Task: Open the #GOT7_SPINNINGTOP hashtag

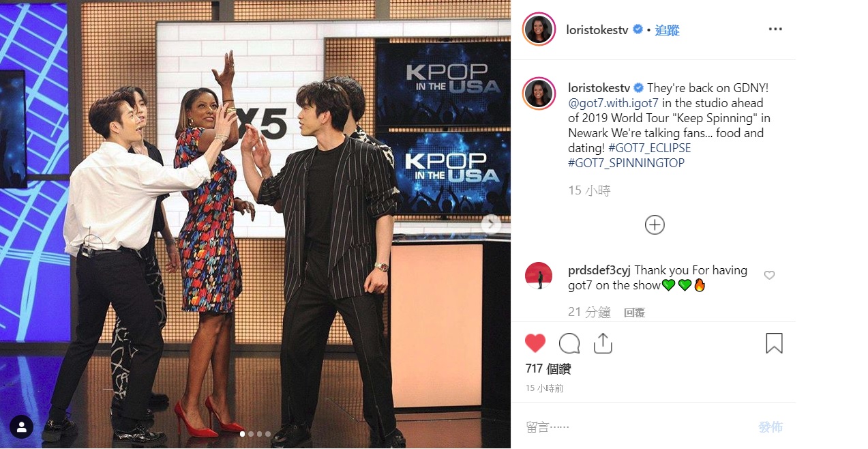Action: tap(626, 163)
